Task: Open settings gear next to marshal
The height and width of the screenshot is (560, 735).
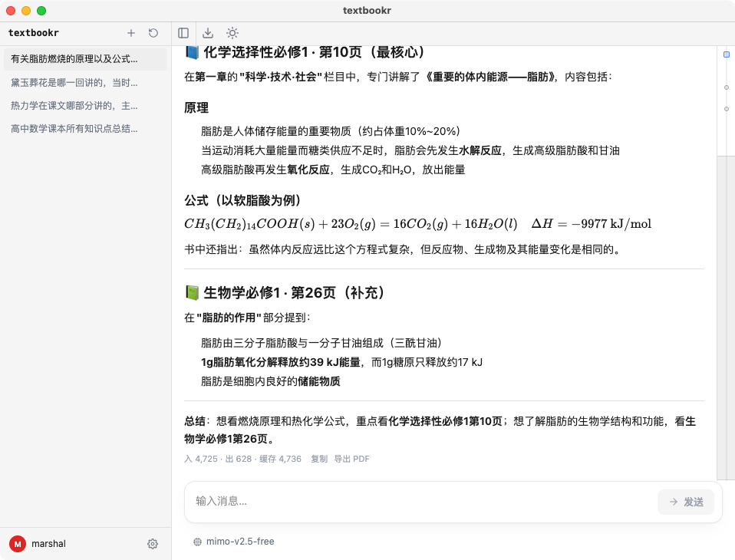Action: tap(153, 544)
